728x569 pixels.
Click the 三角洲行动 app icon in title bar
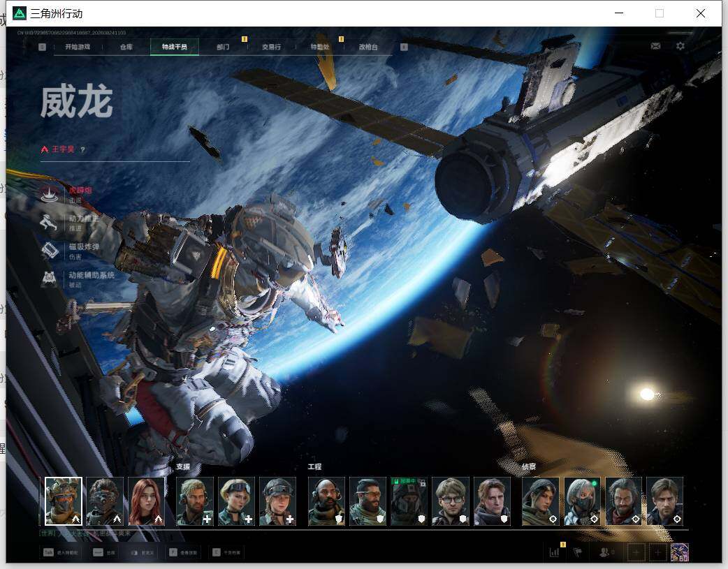[20, 13]
